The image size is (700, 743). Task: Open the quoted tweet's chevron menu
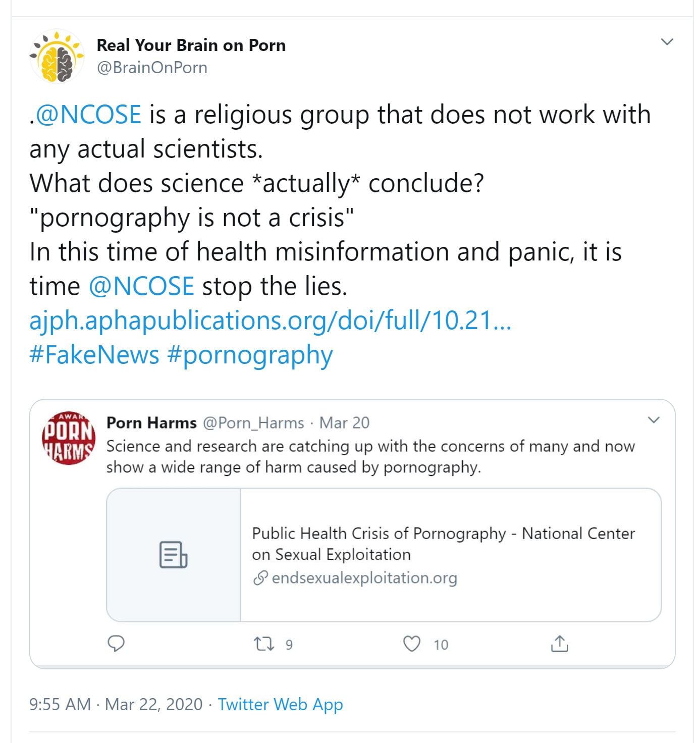point(654,420)
